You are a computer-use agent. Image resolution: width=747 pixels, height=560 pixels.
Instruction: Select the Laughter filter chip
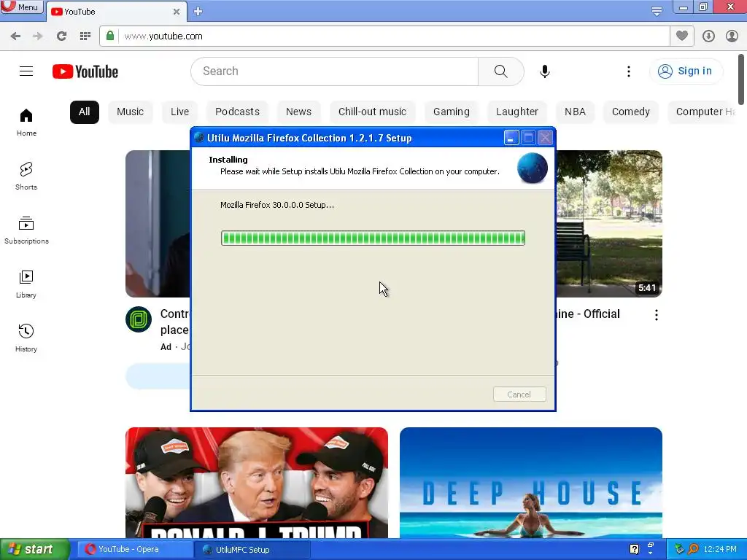pyautogui.click(x=517, y=112)
